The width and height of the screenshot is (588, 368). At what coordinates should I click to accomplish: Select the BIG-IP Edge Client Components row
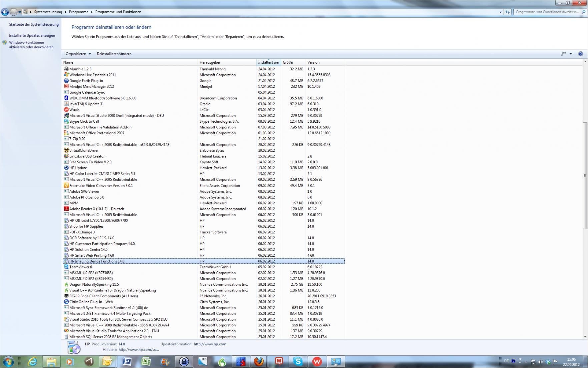(203, 296)
